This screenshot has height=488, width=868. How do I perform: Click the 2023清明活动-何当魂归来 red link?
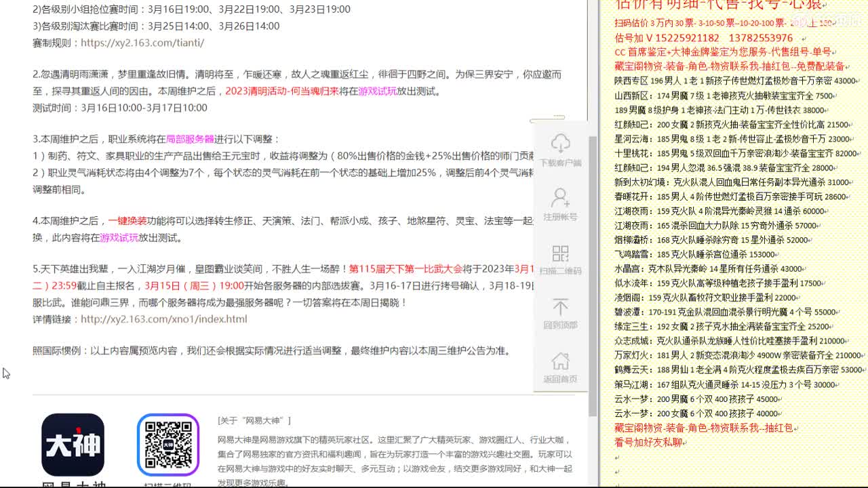coord(281,91)
